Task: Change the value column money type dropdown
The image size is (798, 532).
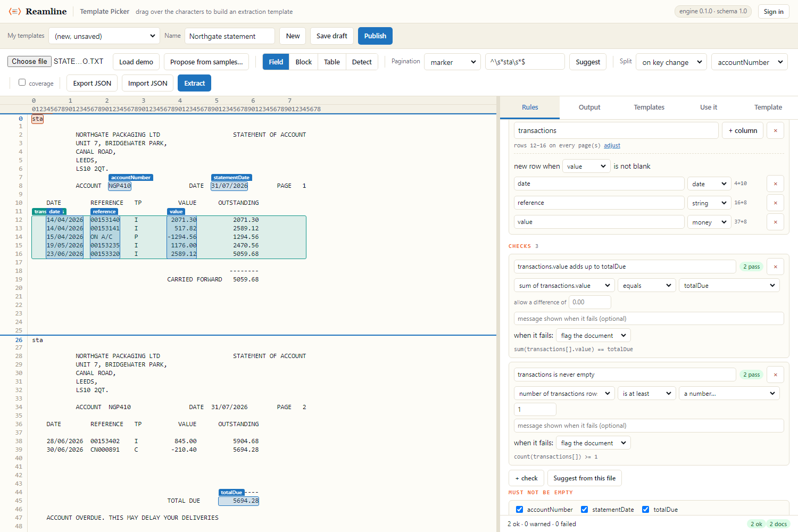Action: coord(709,222)
